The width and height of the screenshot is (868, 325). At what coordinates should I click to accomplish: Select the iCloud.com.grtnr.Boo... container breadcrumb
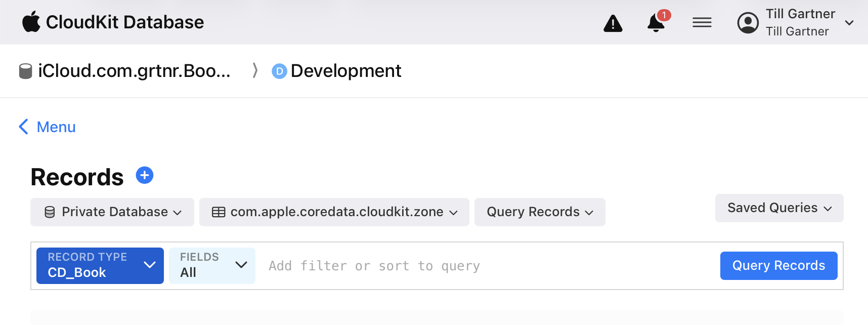point(134,71)
